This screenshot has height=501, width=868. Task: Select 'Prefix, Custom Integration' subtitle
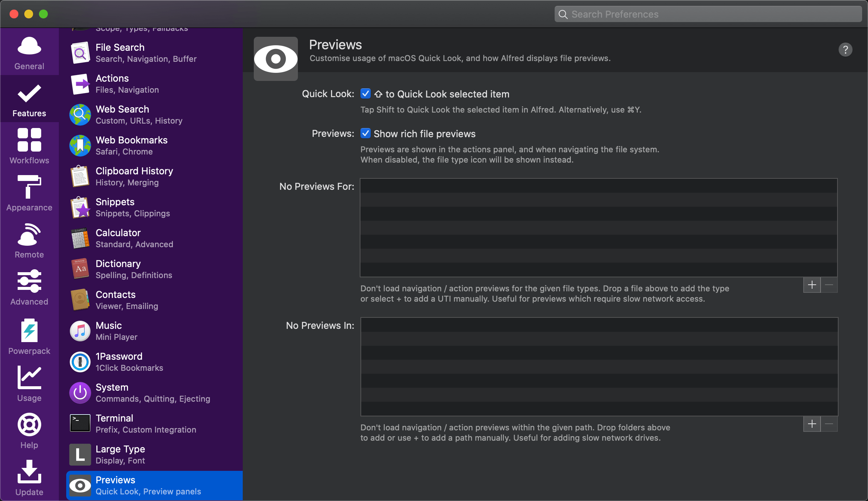click(146, 430)
